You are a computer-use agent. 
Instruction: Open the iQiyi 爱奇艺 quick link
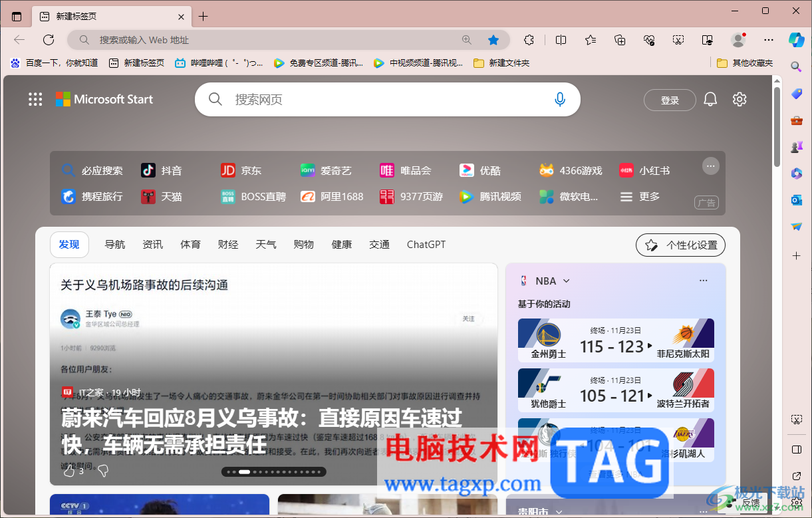[326, 170]
